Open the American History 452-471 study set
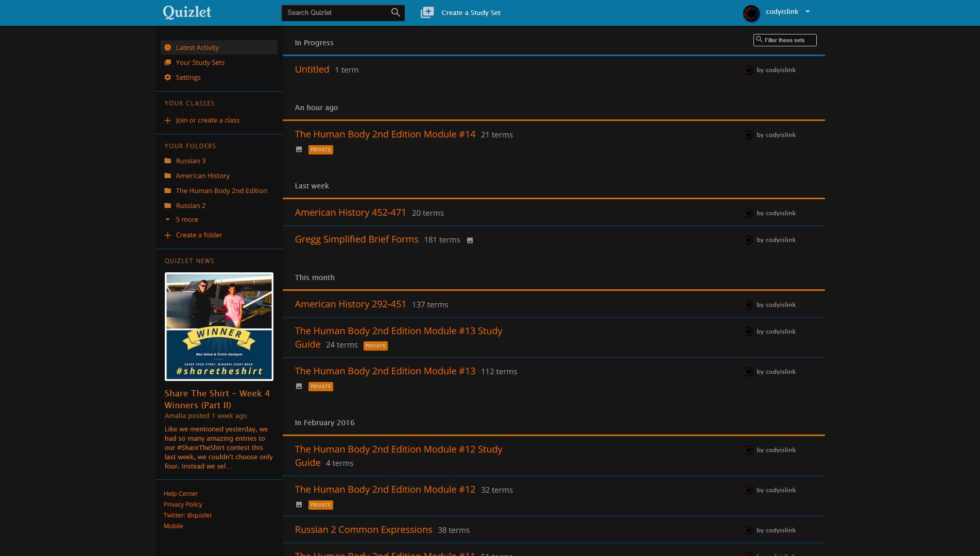This screenshot has width=980, height=556. [x=350, y=212]
